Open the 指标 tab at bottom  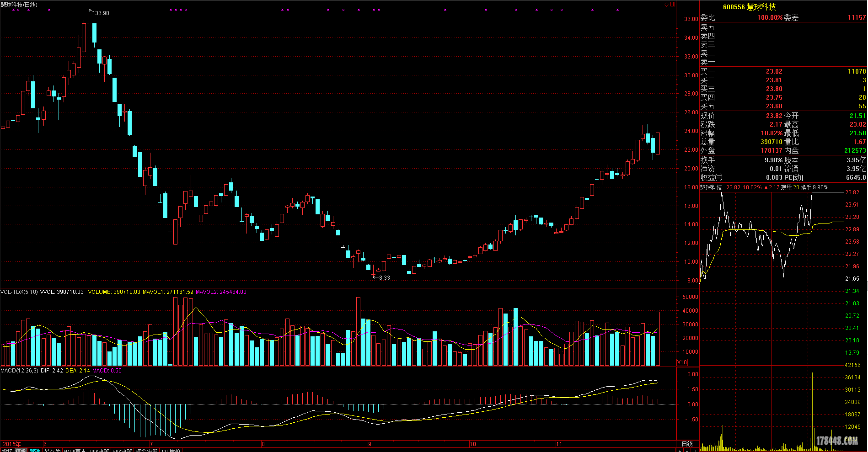[x=7, y=450]
